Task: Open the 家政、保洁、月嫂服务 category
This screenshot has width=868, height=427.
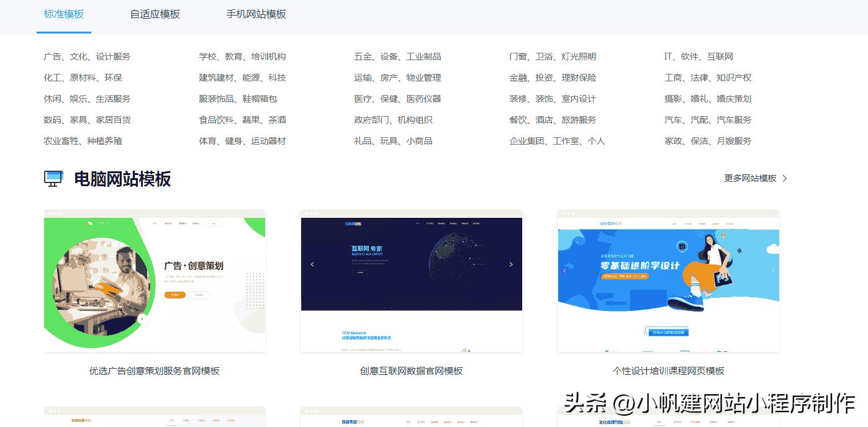Action: (710, 141)
